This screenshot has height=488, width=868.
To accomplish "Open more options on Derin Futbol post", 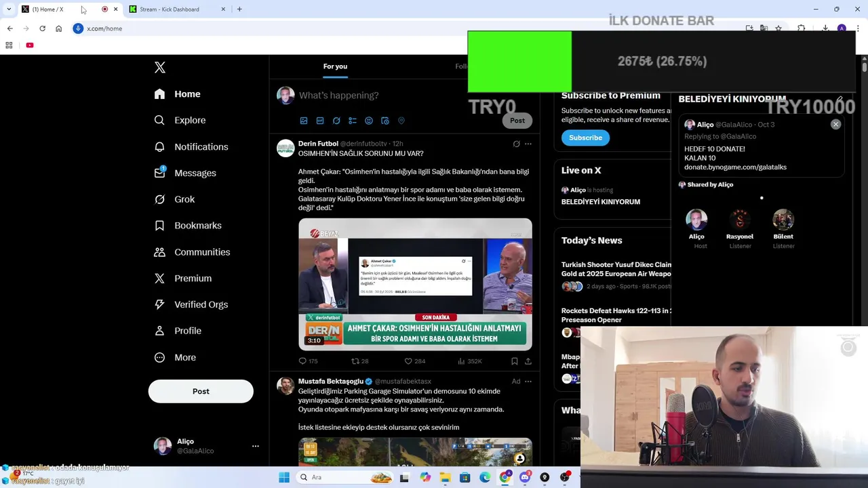I will pyautogui.click(x=528, y=144).
